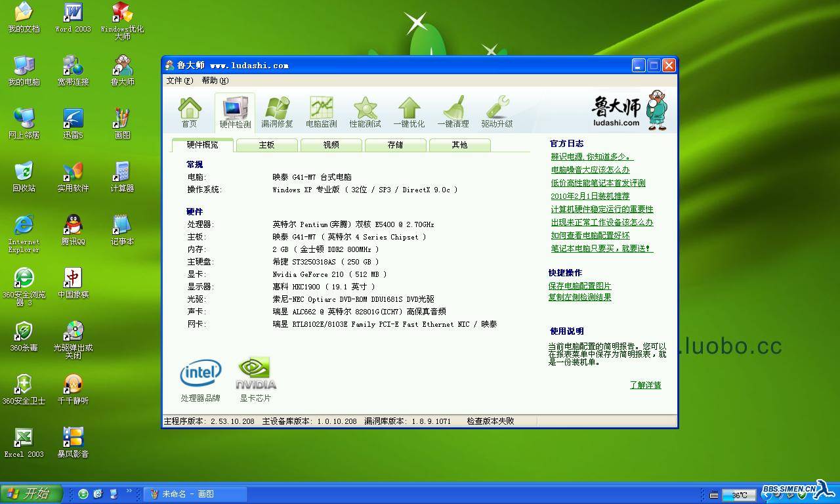840x504 pixels.
Task: Click 复制左侧检测结果 quick action
Action: (579, 297)
